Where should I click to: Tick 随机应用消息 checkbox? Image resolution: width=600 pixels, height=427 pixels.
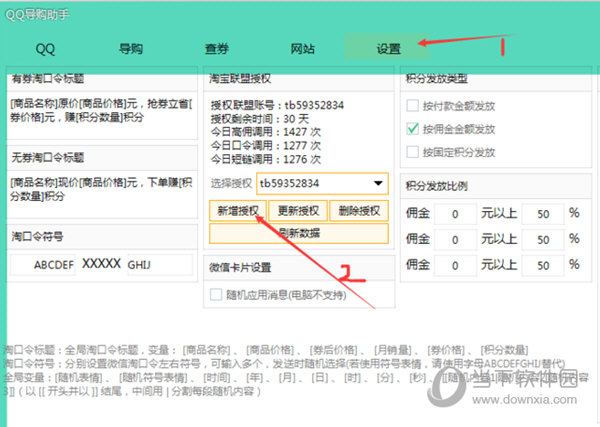click(216, 294)
